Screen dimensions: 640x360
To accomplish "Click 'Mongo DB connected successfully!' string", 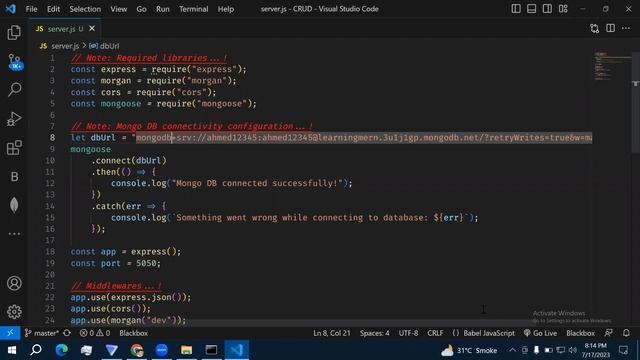I will (x=257, y=183).
